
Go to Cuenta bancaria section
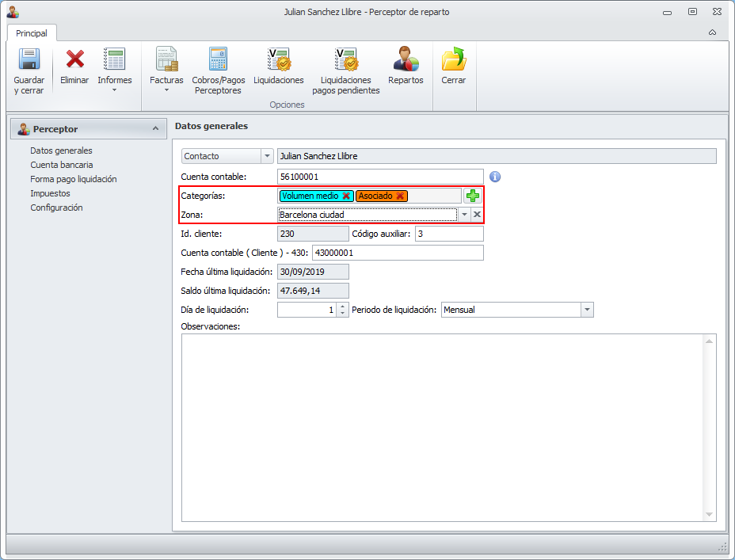coord(61,165)
